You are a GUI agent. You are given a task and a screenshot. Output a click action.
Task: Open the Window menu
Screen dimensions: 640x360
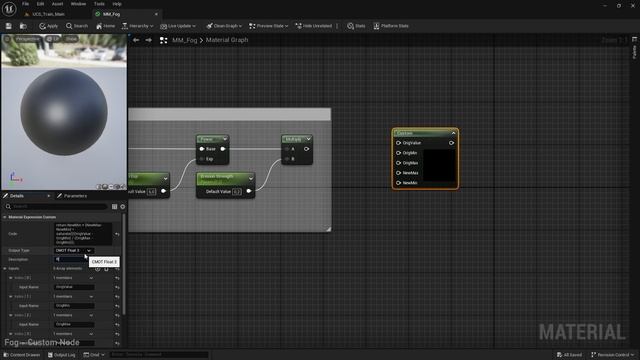pos(78,4)
